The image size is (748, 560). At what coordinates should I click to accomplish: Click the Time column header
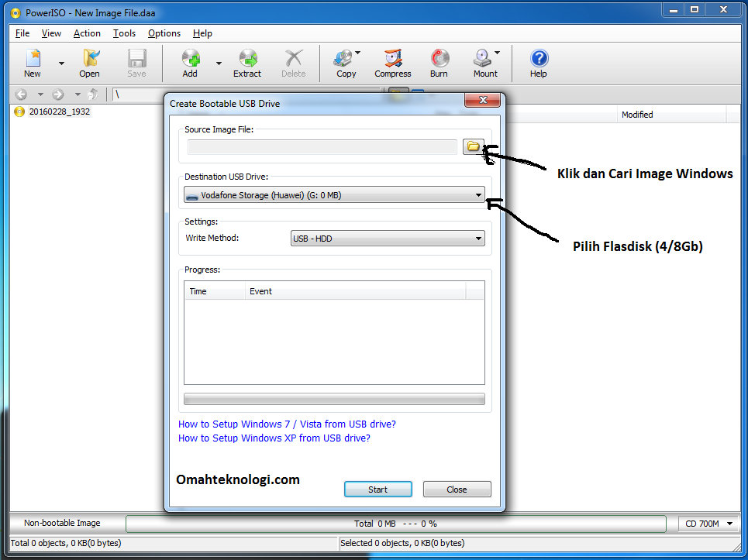[x=215, y=291]
